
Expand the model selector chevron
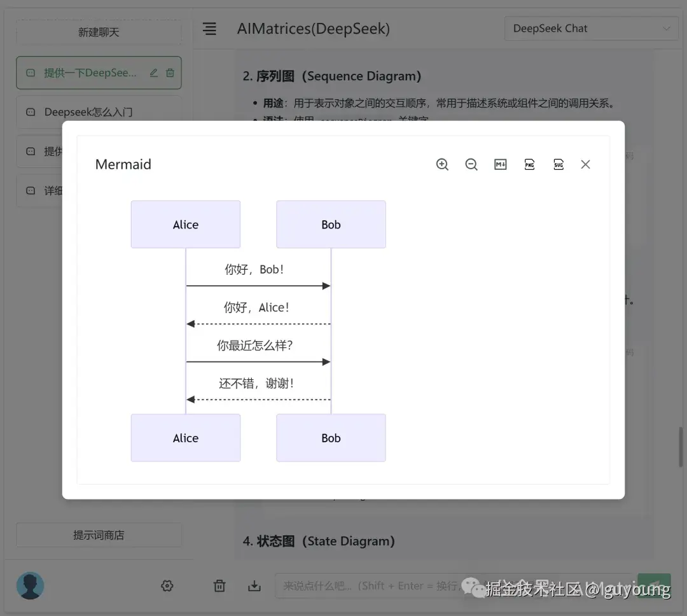coord(667,28)
